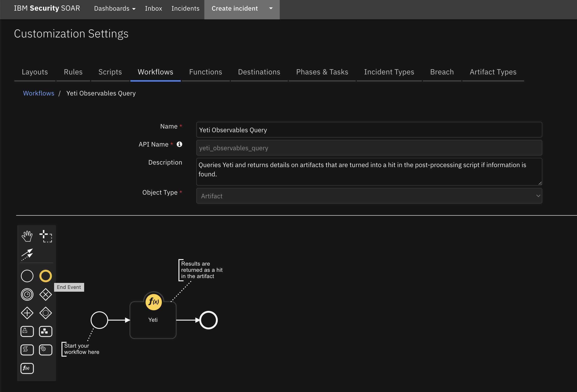
Task: Choose the Global Connect arrow tool
Action: pyautogui.click(x=27, y=254)
